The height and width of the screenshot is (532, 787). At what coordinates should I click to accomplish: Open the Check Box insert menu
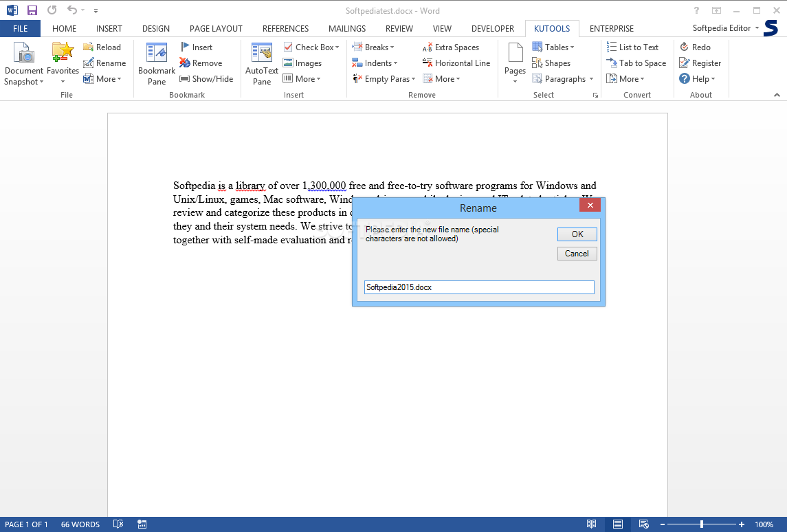click(311, 47)
